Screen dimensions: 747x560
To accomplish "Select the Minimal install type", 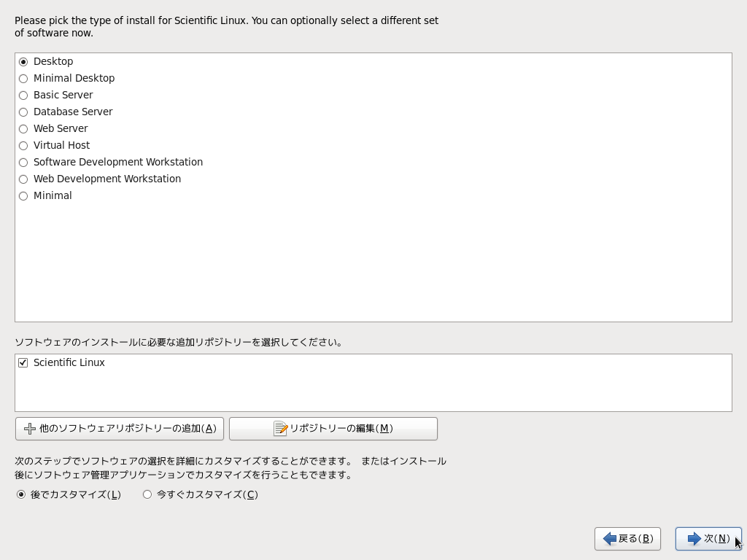I will tap(23, 196).
